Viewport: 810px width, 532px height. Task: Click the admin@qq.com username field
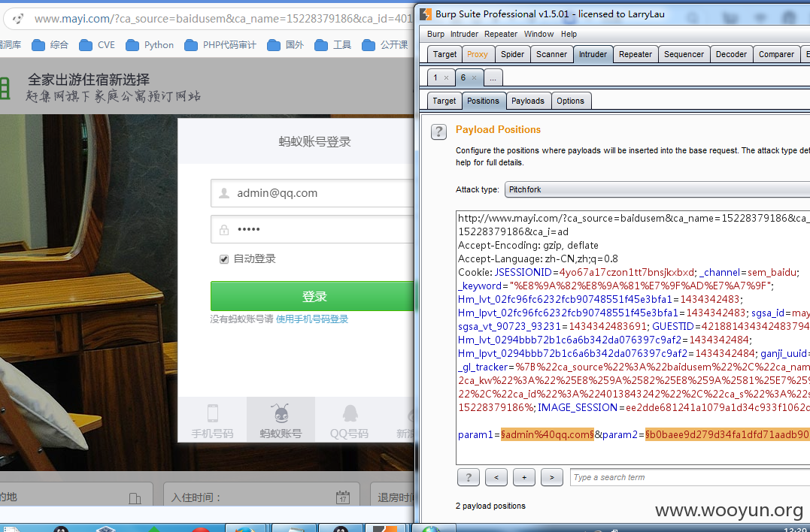tap(313, 193)
